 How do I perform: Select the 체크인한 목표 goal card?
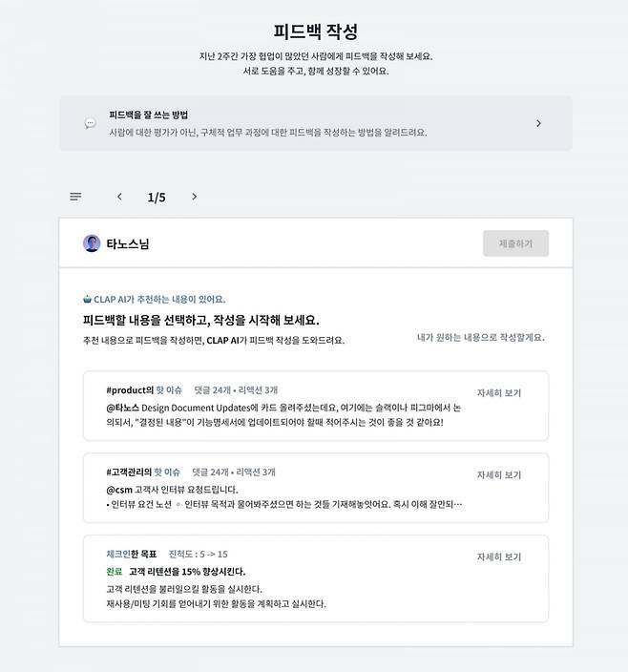(316, 578)
